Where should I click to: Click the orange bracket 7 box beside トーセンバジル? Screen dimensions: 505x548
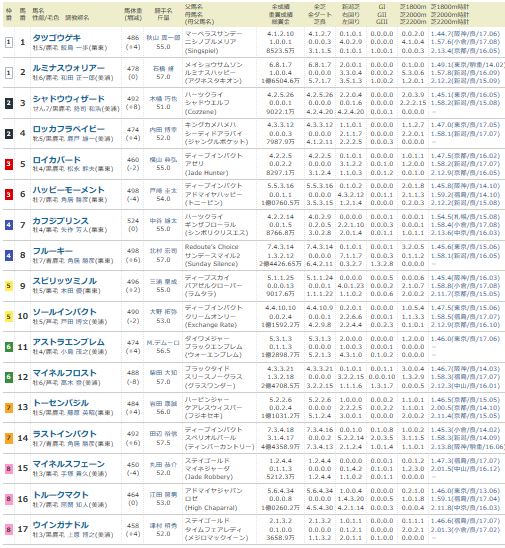[9, 408]
